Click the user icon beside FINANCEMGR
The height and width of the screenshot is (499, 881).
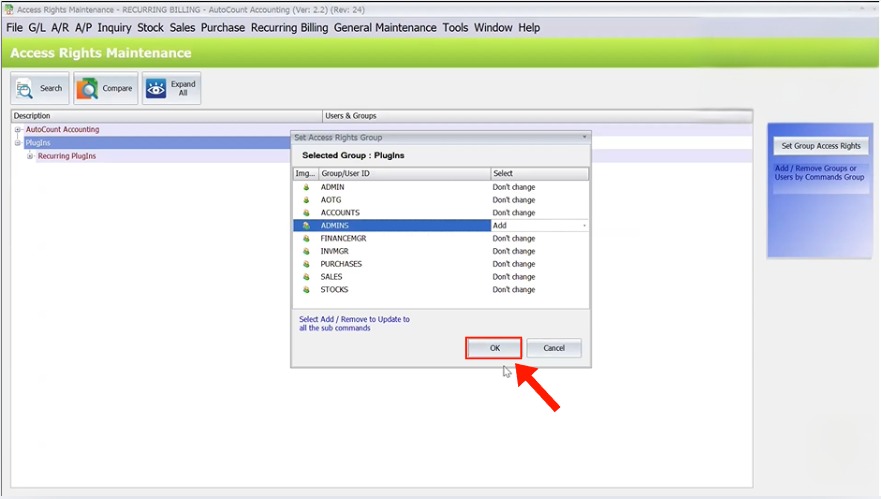coord(306,238)
